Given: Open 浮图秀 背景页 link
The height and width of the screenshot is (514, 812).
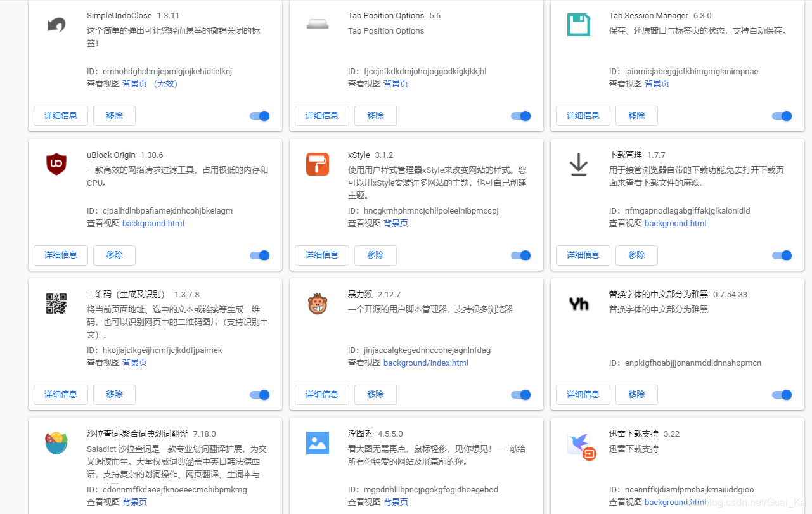Looking at the screenshot, I should [x=396, y=502].
